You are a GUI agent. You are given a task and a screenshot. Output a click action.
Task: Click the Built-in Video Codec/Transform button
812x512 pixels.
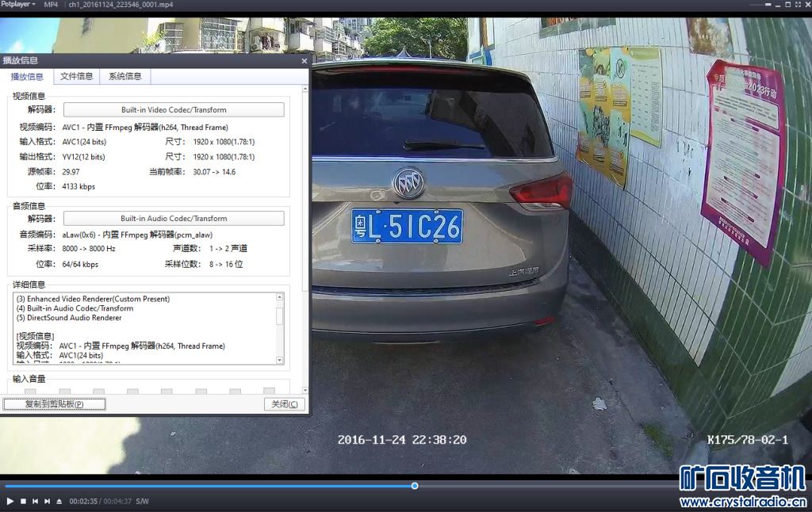tap(174, 110)
